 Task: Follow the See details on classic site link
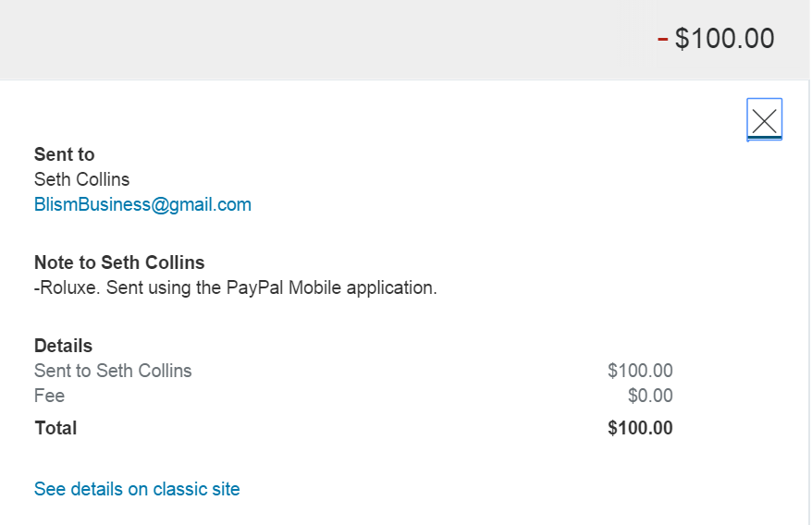coord(137,489)
